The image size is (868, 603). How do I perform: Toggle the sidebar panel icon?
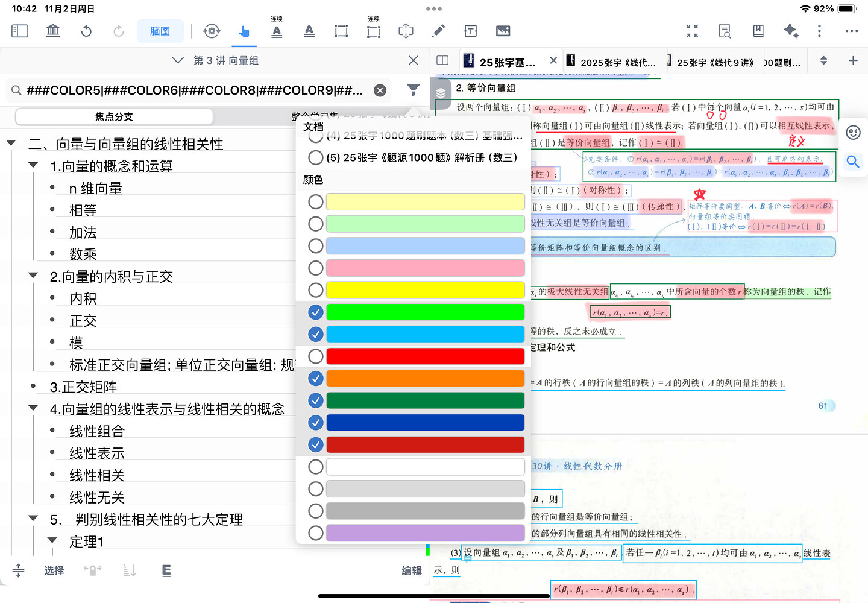(20, 31)
